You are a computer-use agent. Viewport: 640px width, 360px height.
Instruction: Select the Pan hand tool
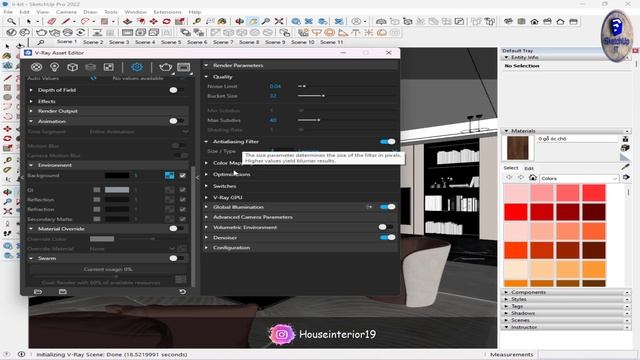(253, 21)
